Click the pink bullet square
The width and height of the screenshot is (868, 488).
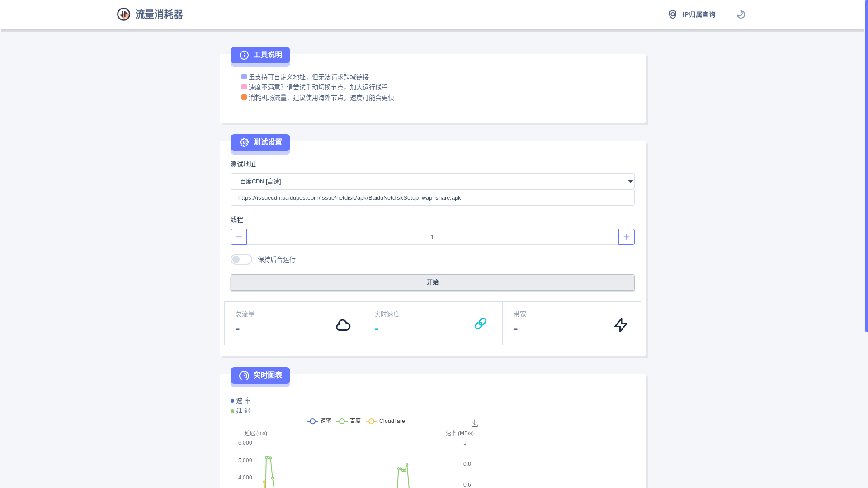[244, 87]
